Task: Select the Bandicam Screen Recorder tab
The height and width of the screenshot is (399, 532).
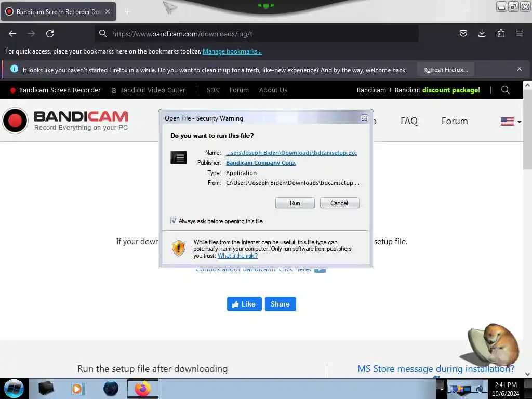Action: 58,11
